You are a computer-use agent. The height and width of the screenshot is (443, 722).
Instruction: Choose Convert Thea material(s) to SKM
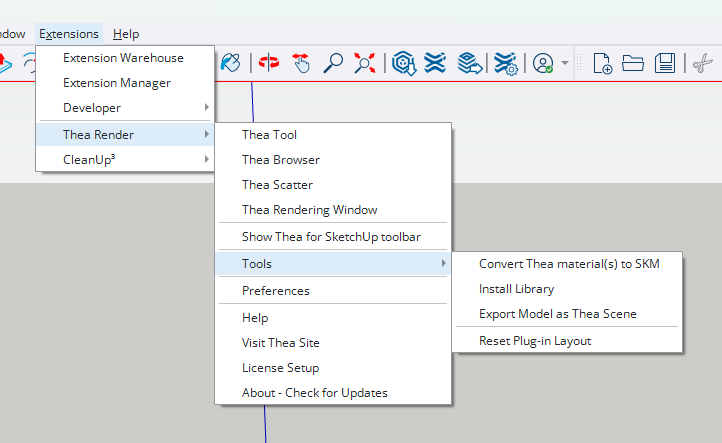(x=567, y=264)
